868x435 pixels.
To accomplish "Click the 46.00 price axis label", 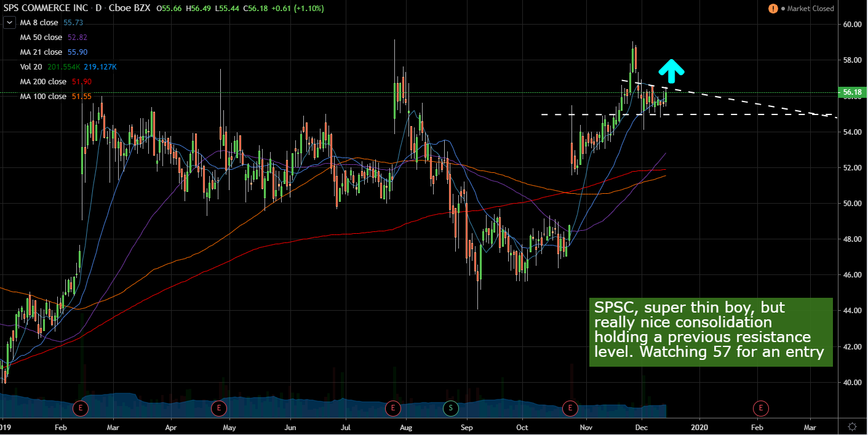I will [852, 275].
